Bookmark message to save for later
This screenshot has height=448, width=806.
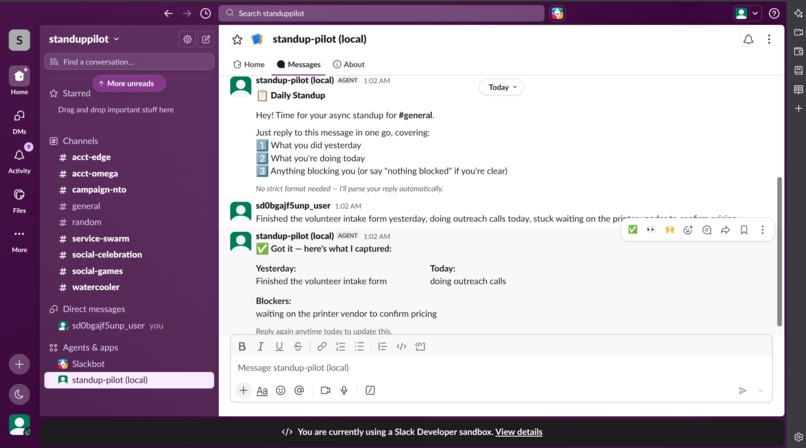coord(744,230)
